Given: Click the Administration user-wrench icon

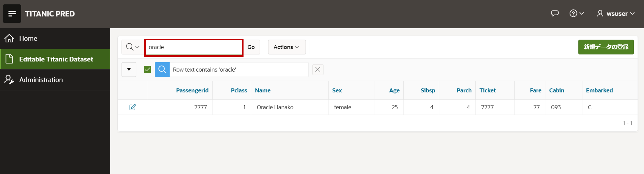Looking at the screenshot, I should tap(10, 80).
